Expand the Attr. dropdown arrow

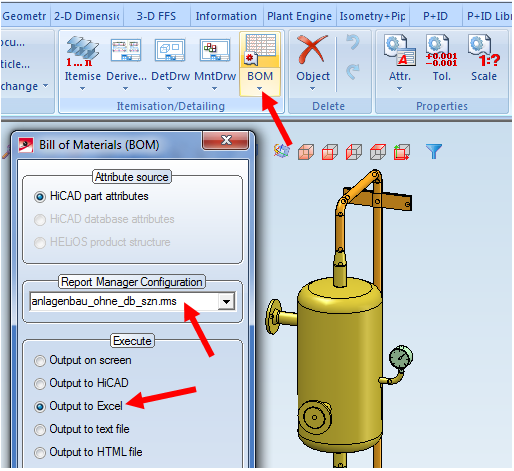399,89
